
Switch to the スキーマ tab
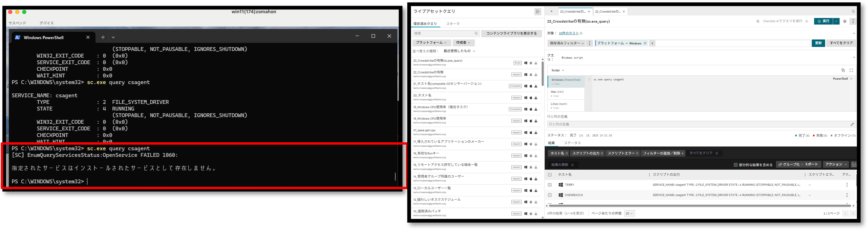pos(453,24)
